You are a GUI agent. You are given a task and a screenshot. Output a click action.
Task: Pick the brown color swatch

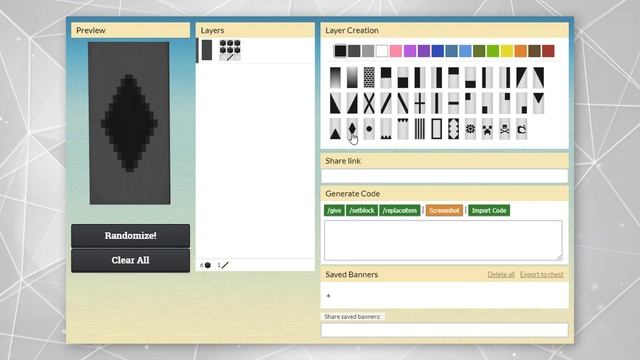click(x=534, y=51)
